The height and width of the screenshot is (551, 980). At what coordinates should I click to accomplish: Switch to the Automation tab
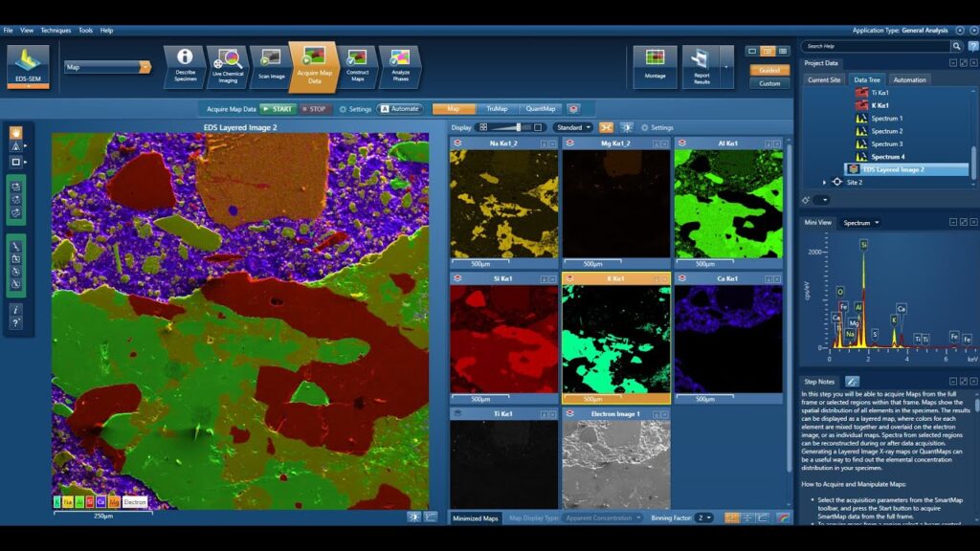(909, 80)
